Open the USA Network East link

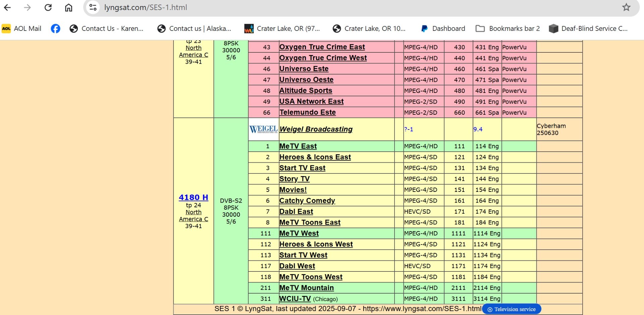[312, 101]
